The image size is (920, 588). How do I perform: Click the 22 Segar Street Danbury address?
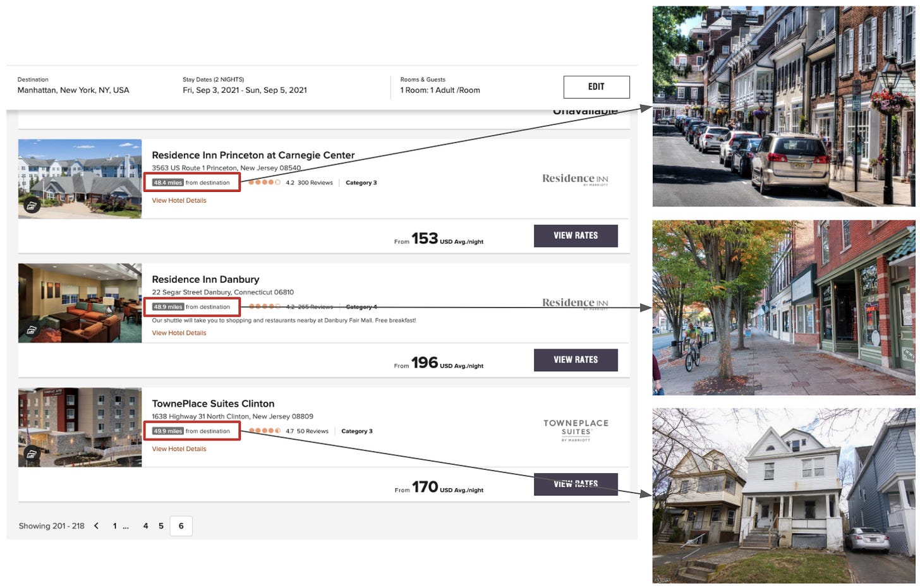click(x=222, y=292)
